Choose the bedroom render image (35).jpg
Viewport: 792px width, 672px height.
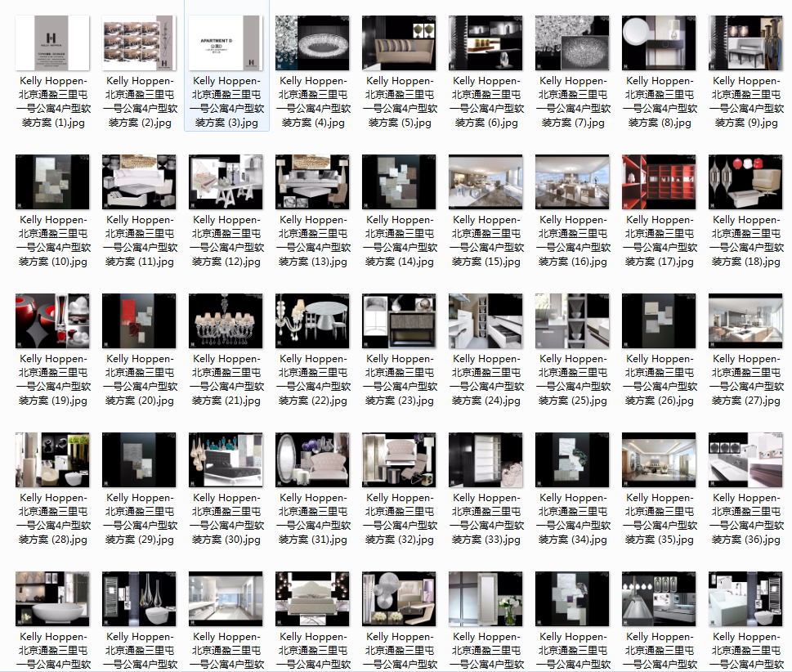(659, 459)
